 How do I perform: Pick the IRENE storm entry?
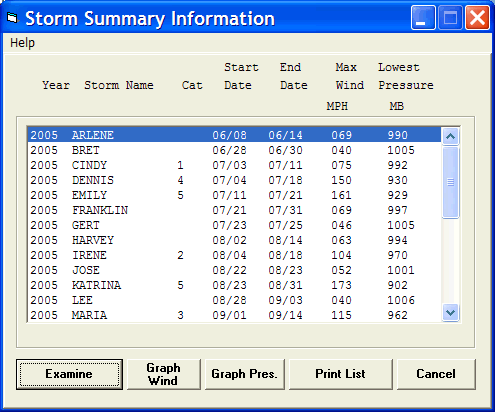234,255
